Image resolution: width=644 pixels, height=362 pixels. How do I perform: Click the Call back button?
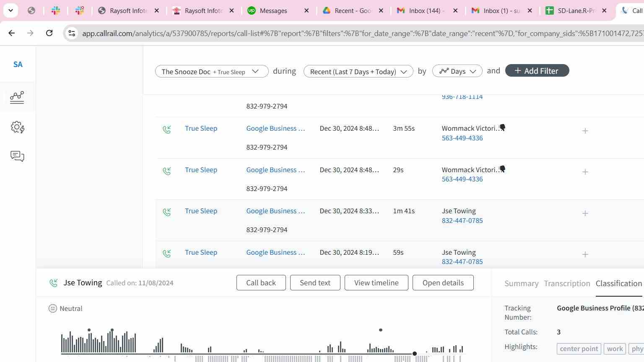coord(261,283)
